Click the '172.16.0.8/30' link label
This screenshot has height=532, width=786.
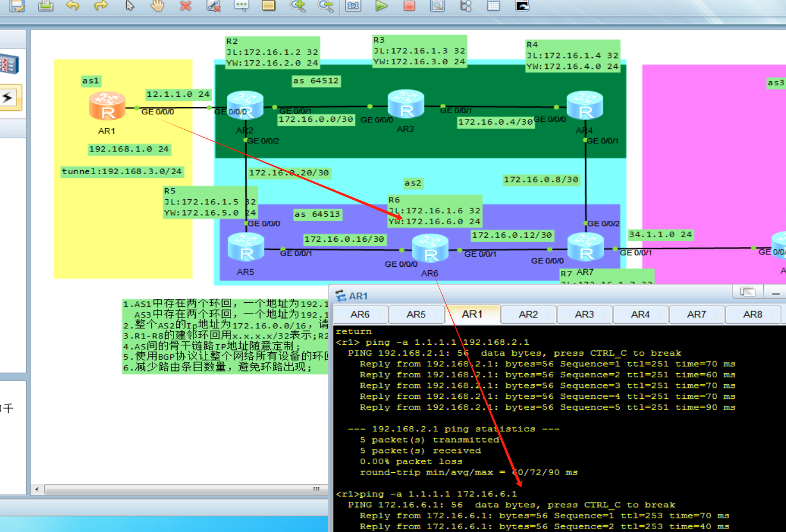tap(541, 180)
